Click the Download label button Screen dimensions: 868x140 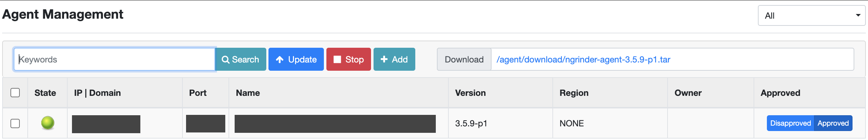coord(464,59)
